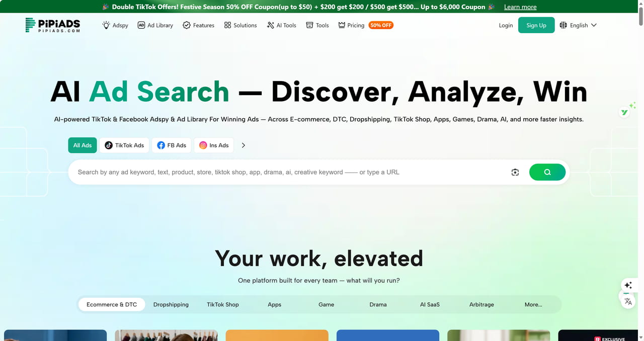Open the Adspy menu
The width and height of the screenshot is (644, 341).
point(115,25)
